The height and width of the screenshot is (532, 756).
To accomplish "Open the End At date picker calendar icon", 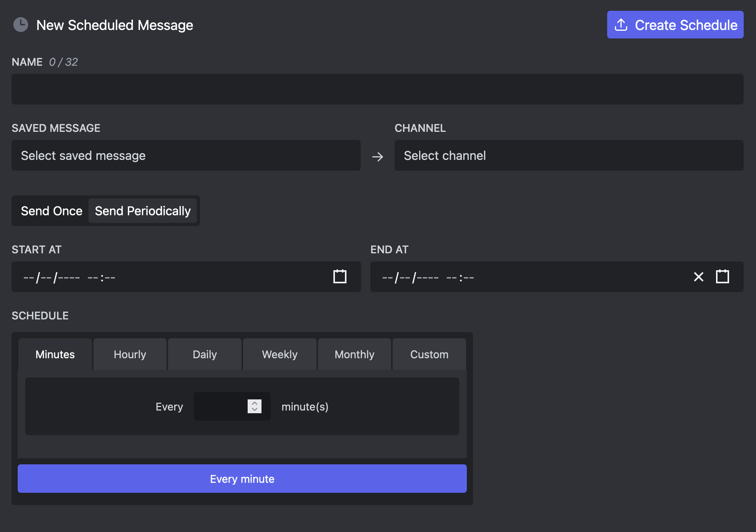I will coord(722,276).
